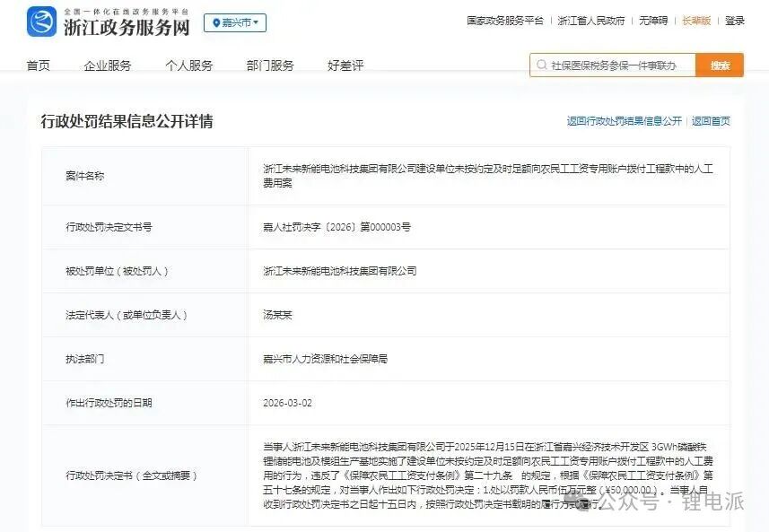Enable 无障碍 accessibility mode
The height and width of the screenshot is (532, 769).
[653, 21]
